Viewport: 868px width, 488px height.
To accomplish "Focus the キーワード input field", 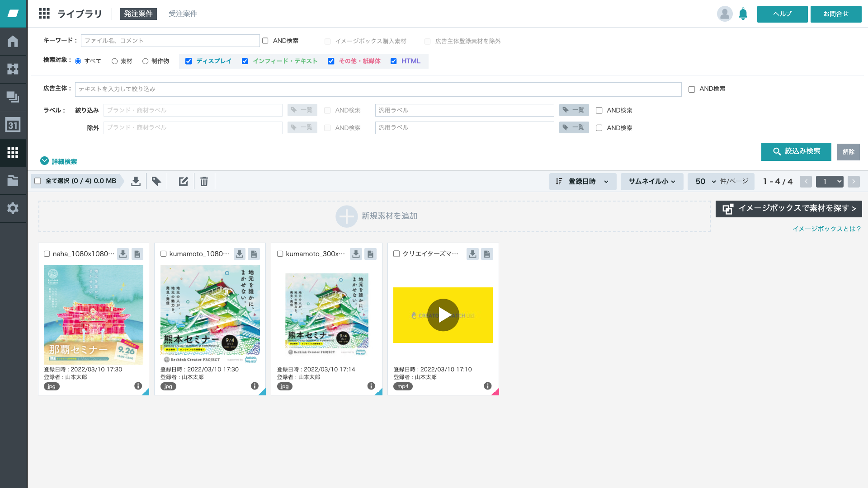I will (x=170, y=41).
